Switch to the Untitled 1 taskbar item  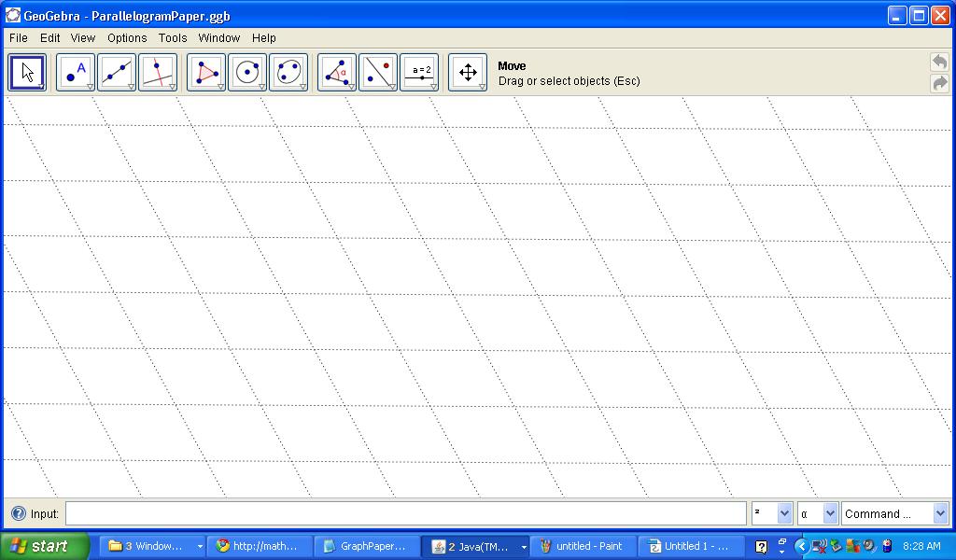click(x=692, y=546)
